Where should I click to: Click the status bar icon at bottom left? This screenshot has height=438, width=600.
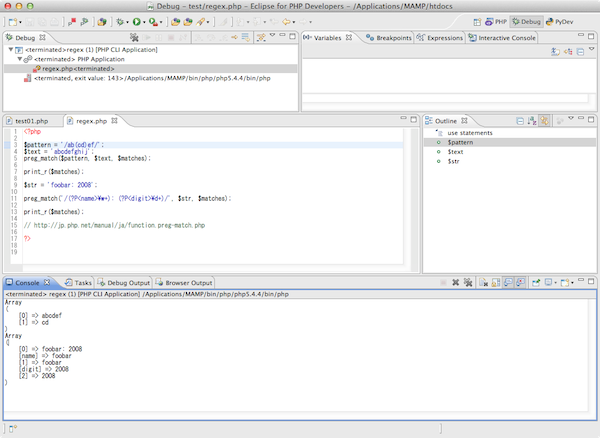pyautogui.click(x=13, y=429)
